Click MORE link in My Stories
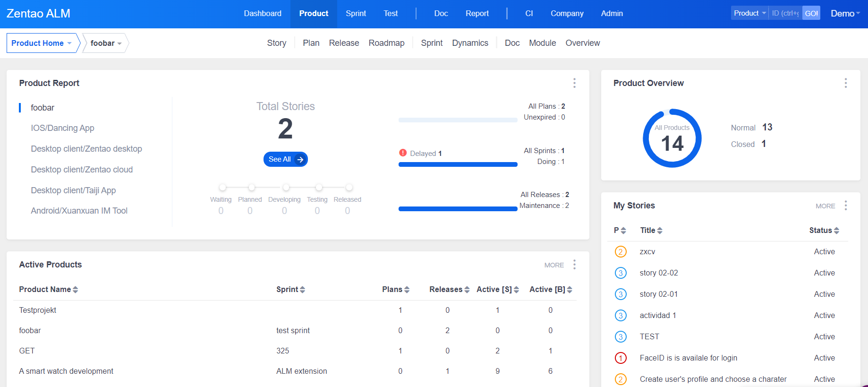868x387 pixels. 825,206
